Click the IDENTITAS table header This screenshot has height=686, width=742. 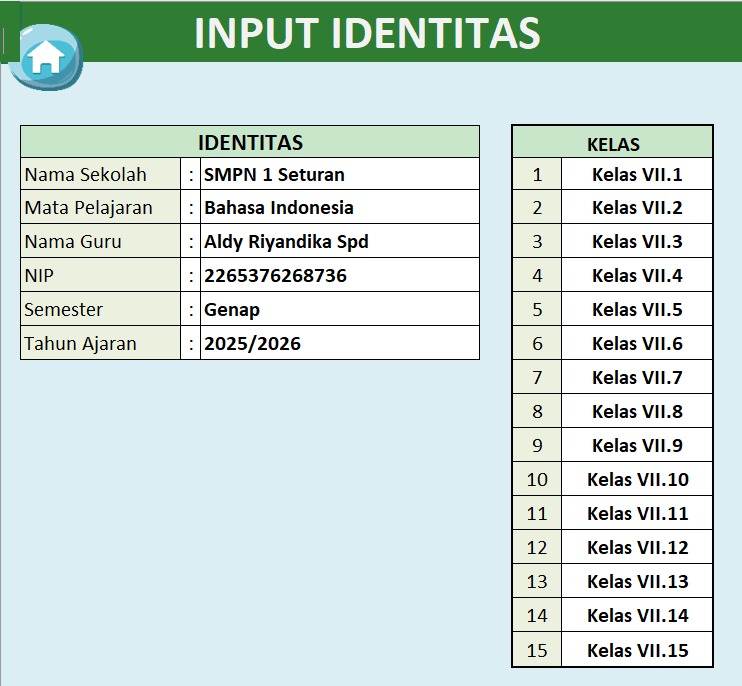(x=250, y=142)
